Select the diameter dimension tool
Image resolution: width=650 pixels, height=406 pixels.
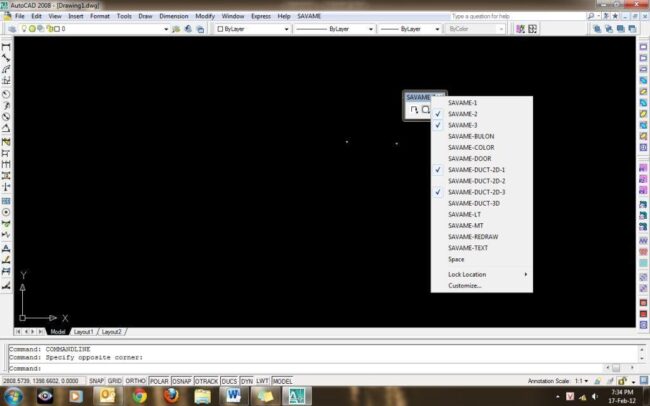coord(6,117)
